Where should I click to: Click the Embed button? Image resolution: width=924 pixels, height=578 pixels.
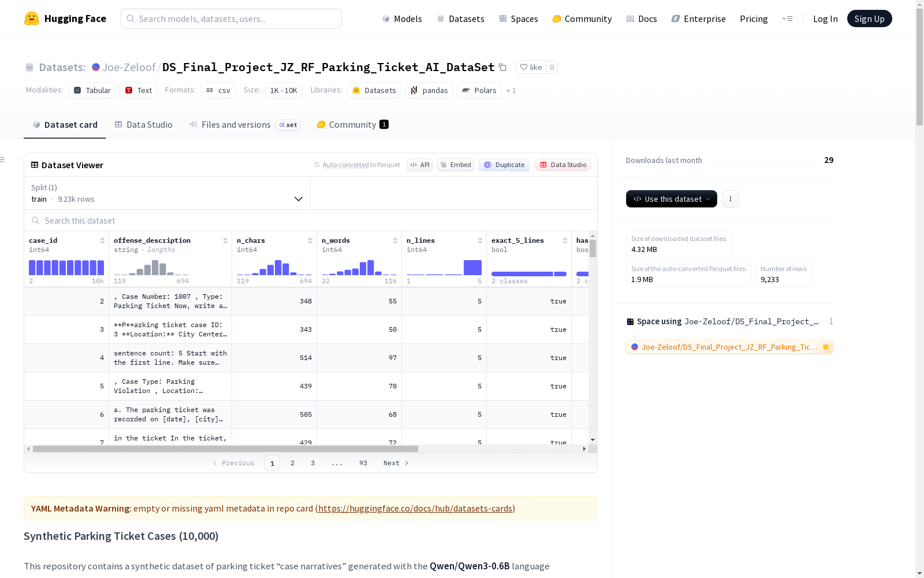click(x=456, y=165)
